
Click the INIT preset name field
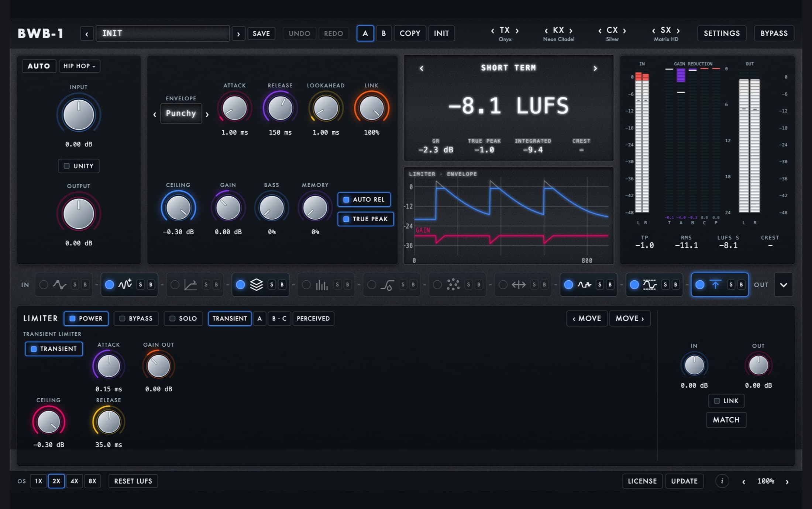(x=163, y=34)
